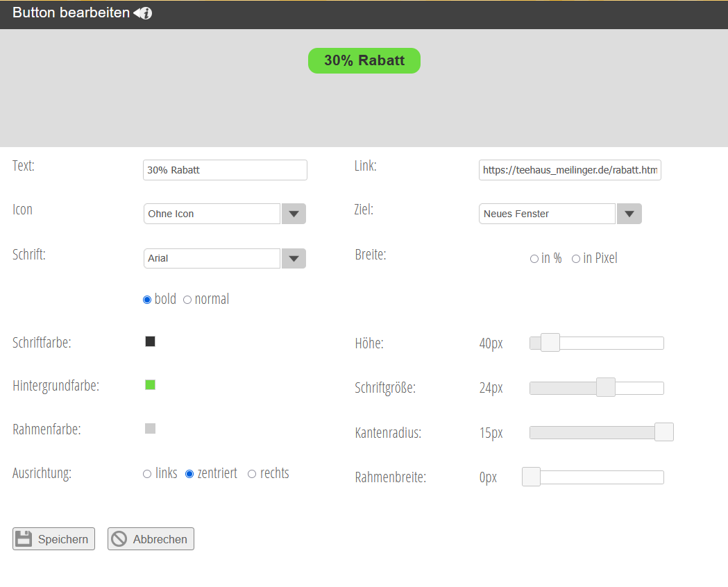The width and height of the screenshot is (728, 587).
Task: Choose width in % radio button
Action: (534, 259)
